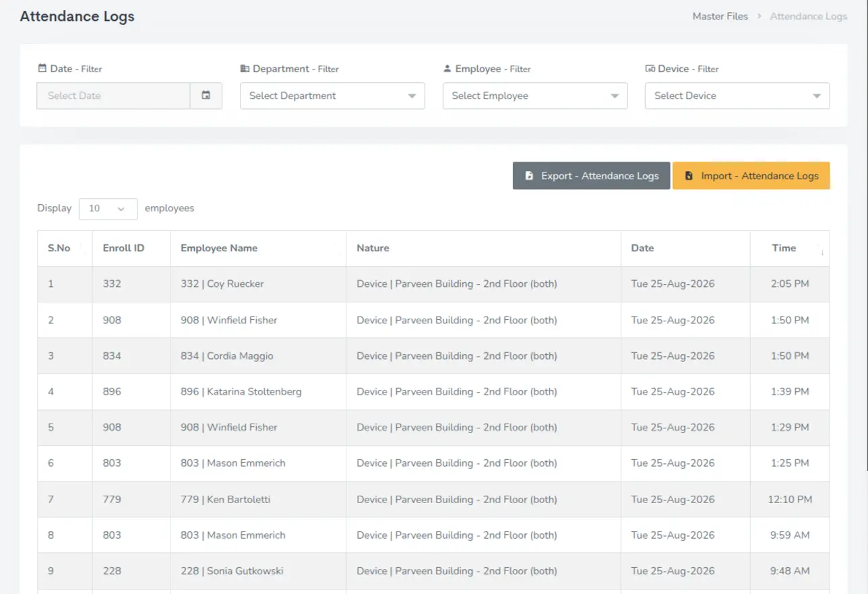Click the Device - Filter label
This screenshot has height=594, width=868.
click(682, 69)
